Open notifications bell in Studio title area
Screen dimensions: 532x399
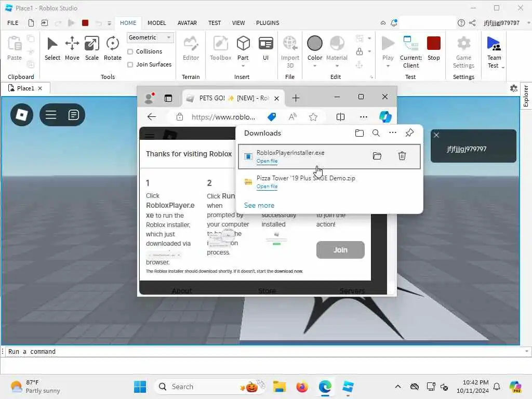coord(394,23)
